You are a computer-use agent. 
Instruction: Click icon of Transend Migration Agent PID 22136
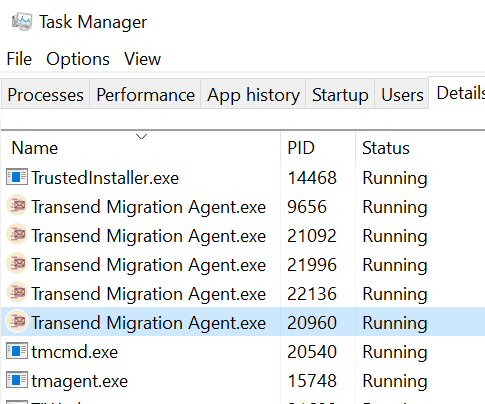click(x=17, y=293)
